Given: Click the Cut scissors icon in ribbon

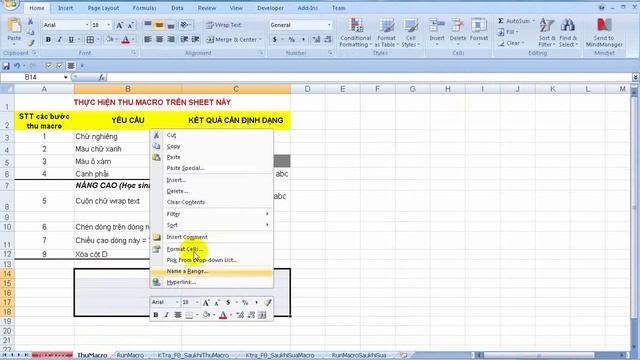Looking at the screenshot, I should (x=31, y=22).
